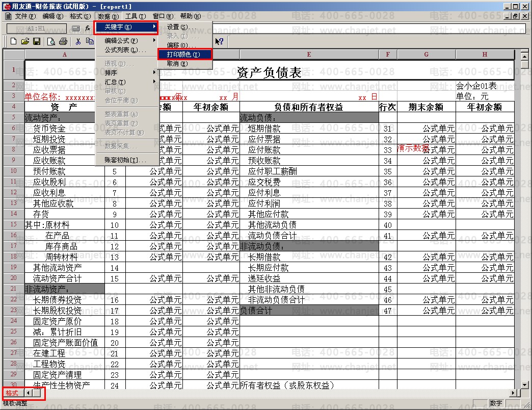Choose 公式列表(L)... from the data menu

pyautogui.click(x=127, y=50)
